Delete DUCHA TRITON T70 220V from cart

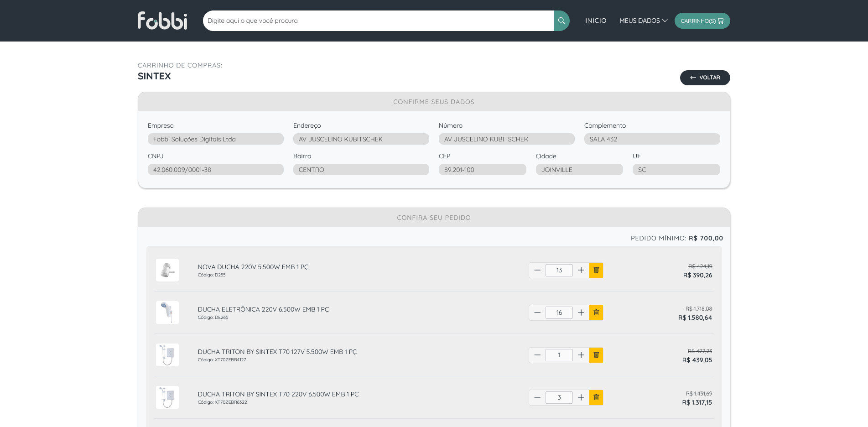tap(596, 397)
